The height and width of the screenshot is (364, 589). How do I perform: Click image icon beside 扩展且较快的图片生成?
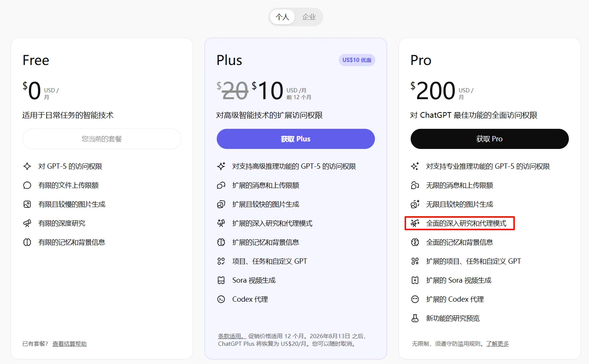pos(221,204)
